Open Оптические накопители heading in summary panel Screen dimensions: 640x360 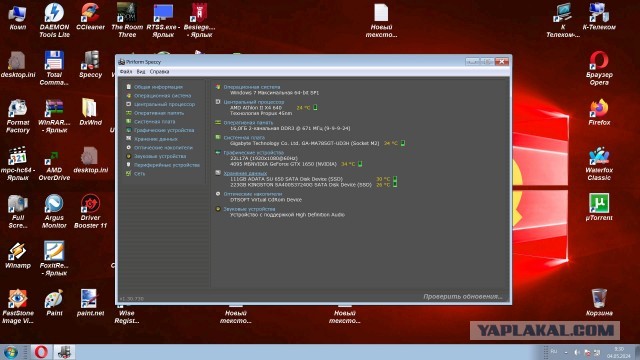[253, 194]
